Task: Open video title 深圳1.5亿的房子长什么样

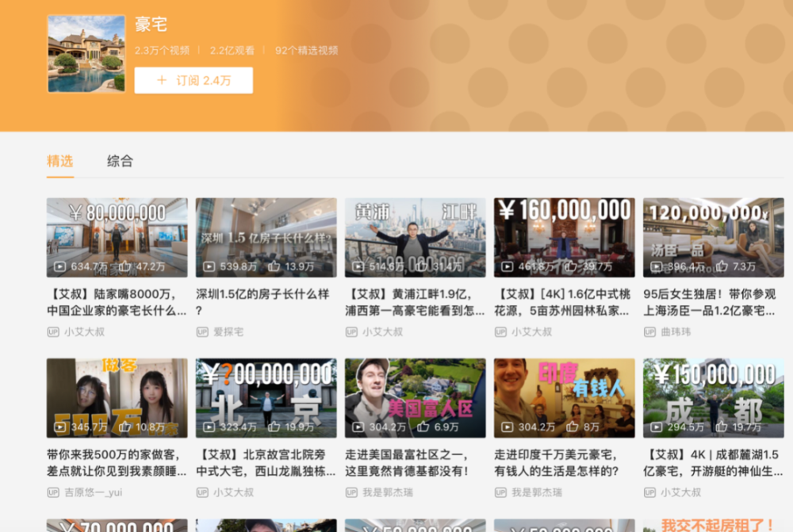Action: tap(262, 302)
